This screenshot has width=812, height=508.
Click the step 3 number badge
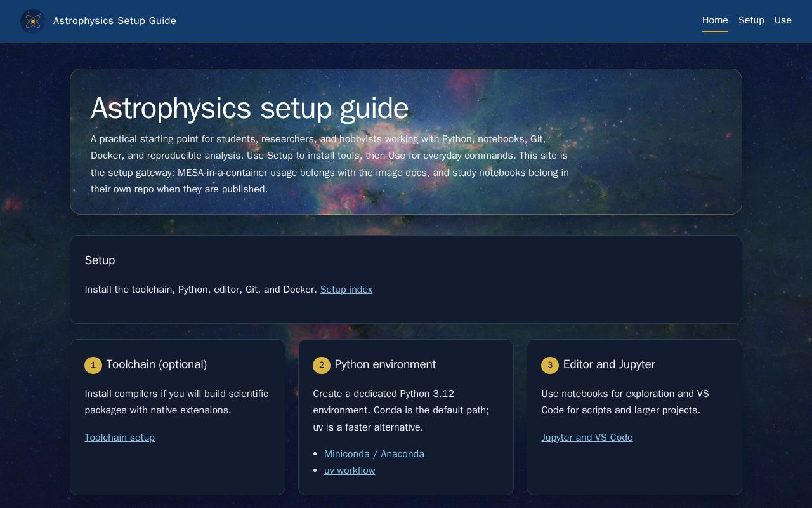coord(550,365)
